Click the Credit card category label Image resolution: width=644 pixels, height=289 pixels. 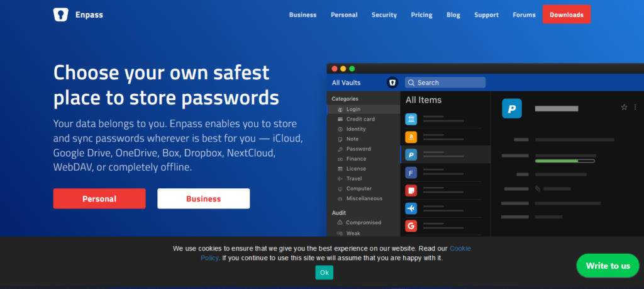360,119
